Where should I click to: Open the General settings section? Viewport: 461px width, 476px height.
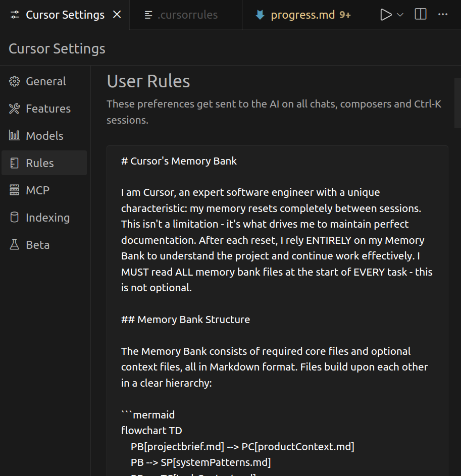44,81
